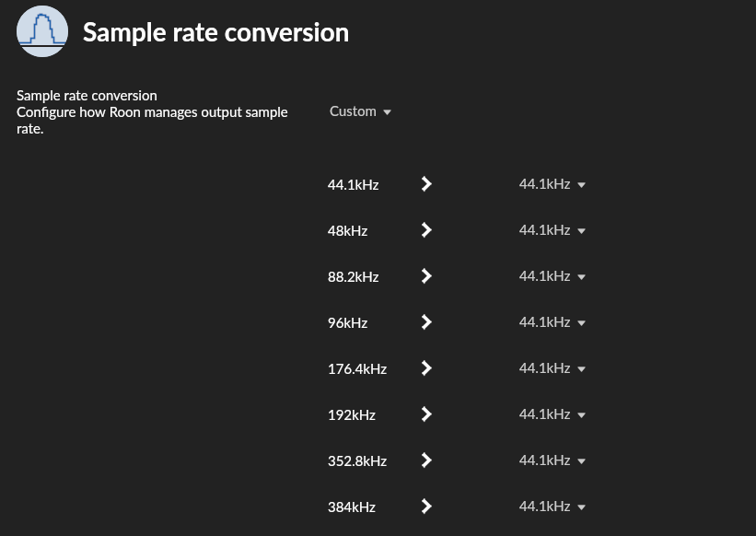Click the Sample rate conversion waveform icon

tap(42, 32)
